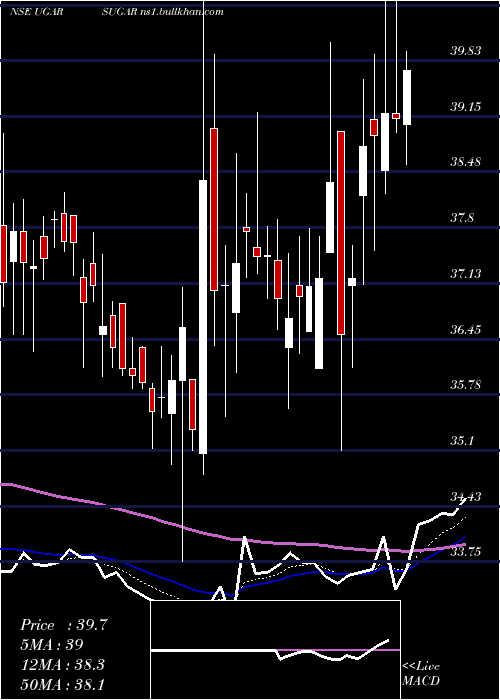The width and height of the screenshot is (500, 700).
Task: Click the 34.43 price axis label
Action: pyautogui.click(x=466, y=496)
